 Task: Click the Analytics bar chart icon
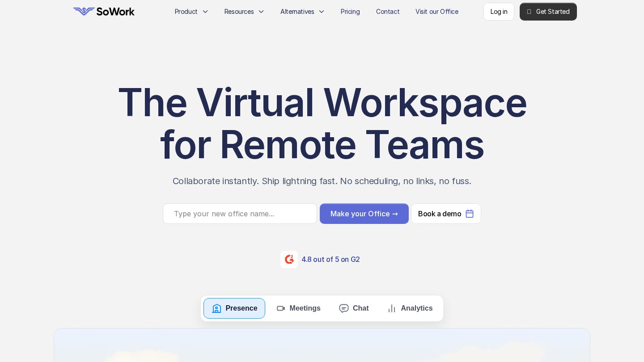click(x=392, y=308)
